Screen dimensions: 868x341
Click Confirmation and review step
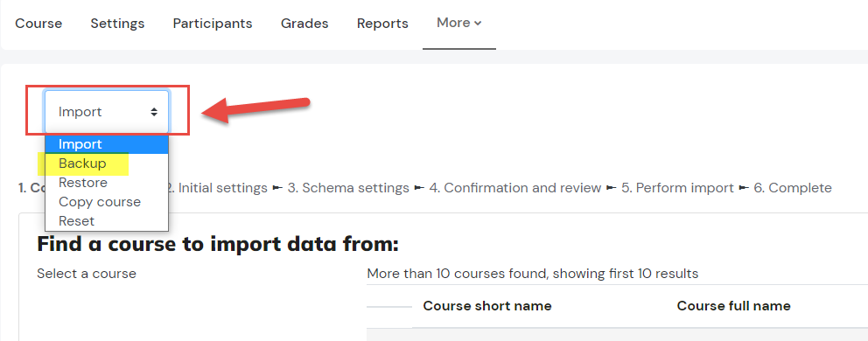point(514,188)
